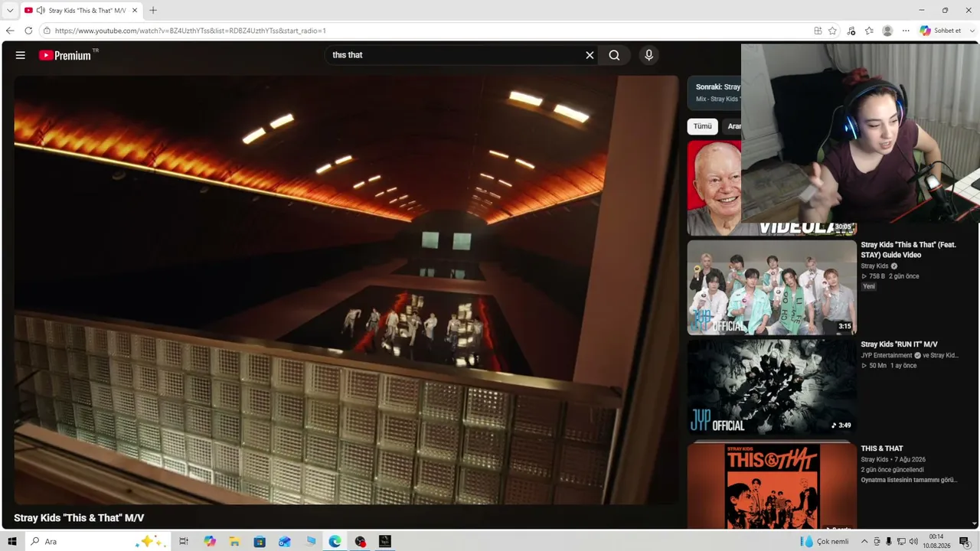980x551 pixels.
Task: Open the tab list dropdown arrow
Action: coord(10,11)
